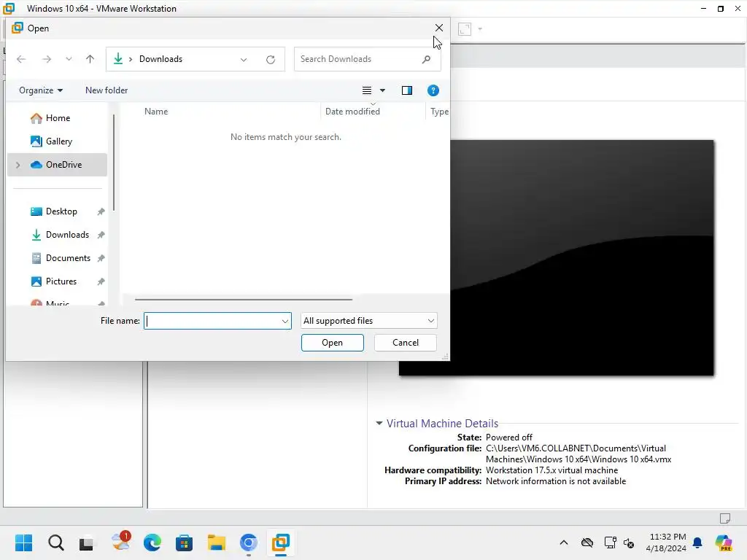Go up one folder level with up arrow
The image size is (747, 560).
(90, 59)
